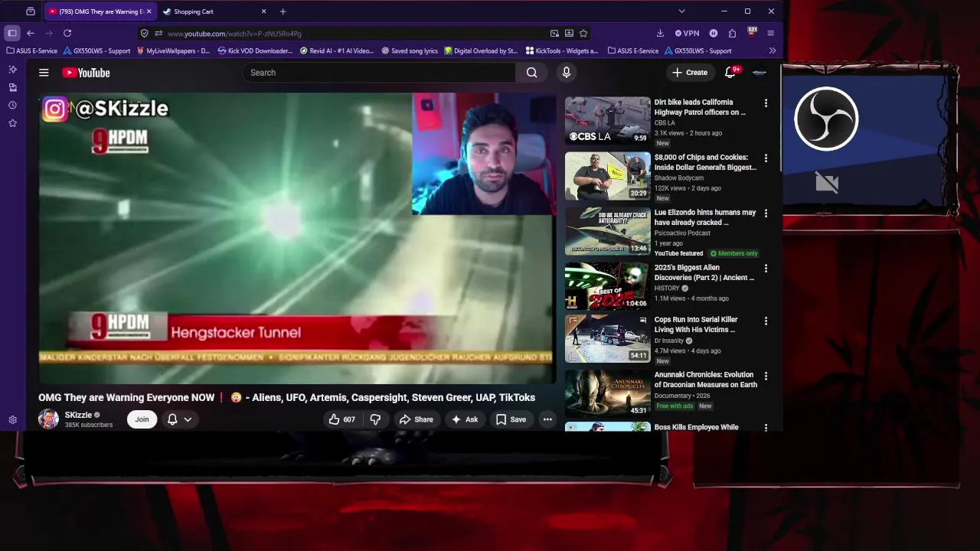This screenshot has height=551, width=980.
Task: Open HISTORY 2025 Alien Discoveries thumbnail
Action: 608,285
